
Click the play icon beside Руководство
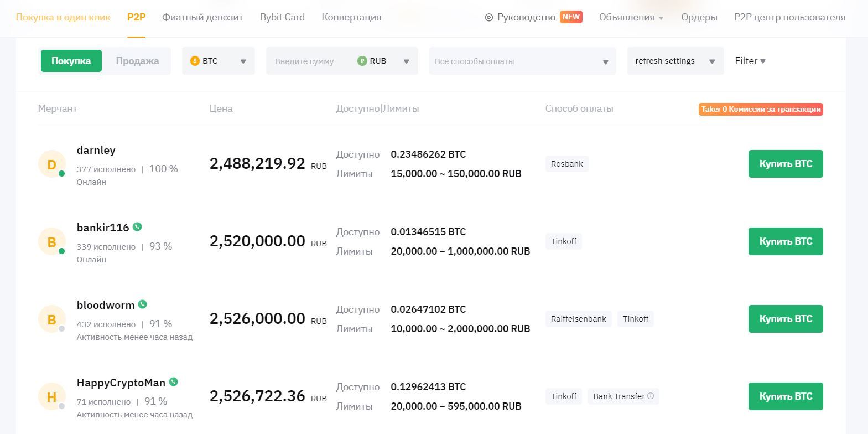(488, 17)
